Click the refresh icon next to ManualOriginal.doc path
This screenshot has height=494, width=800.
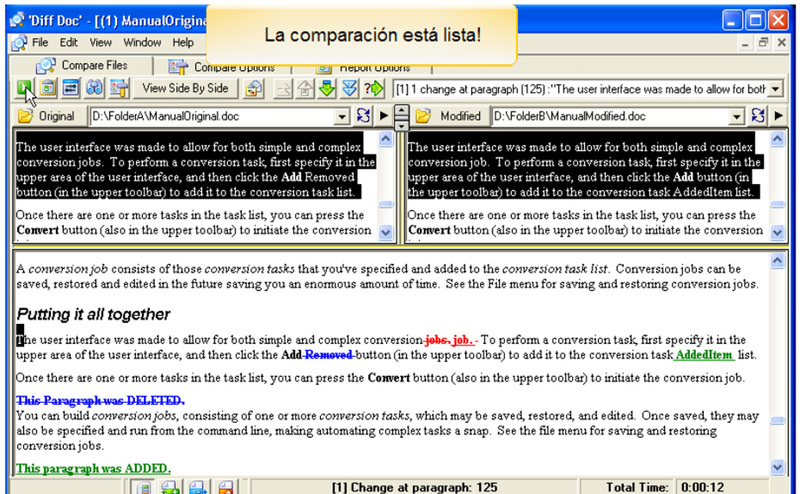(x=363, y=116)
